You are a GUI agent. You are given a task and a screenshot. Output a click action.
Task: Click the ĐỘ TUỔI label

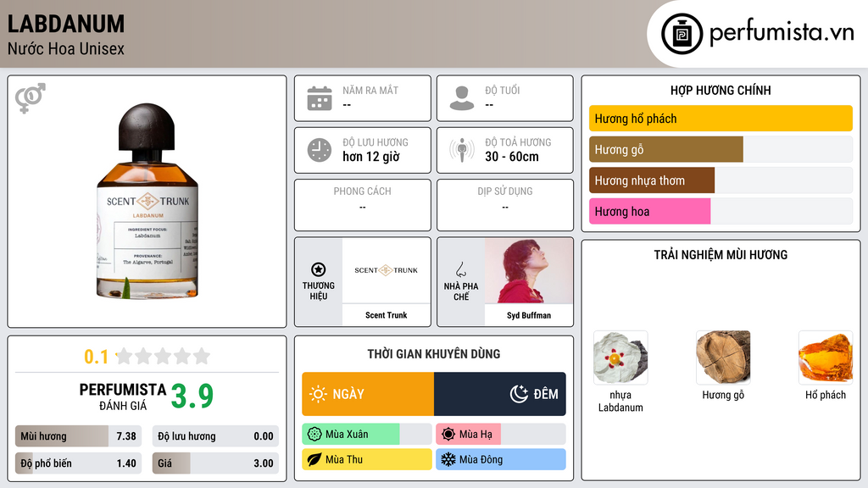pyautogui.click(x=503, y=90)
